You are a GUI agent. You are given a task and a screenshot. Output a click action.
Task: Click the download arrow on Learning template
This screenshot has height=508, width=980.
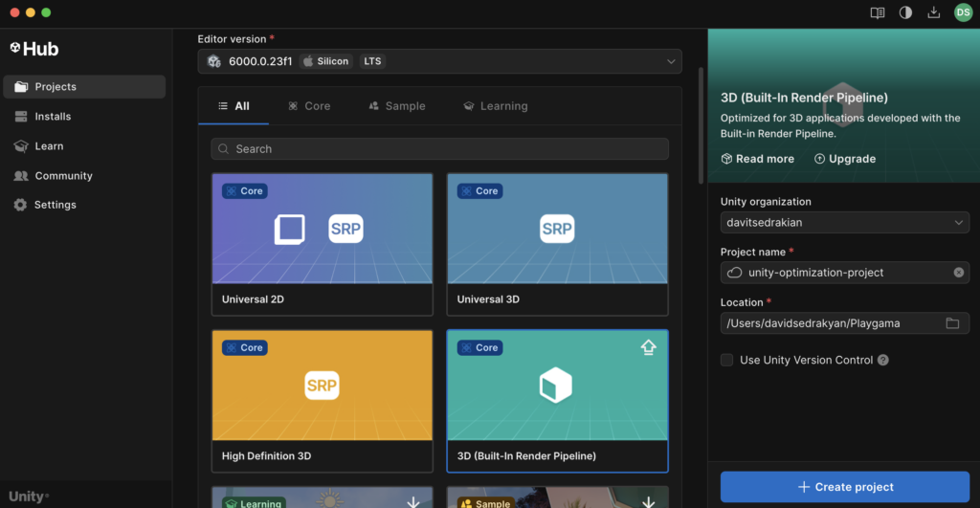tap(413, 501)
